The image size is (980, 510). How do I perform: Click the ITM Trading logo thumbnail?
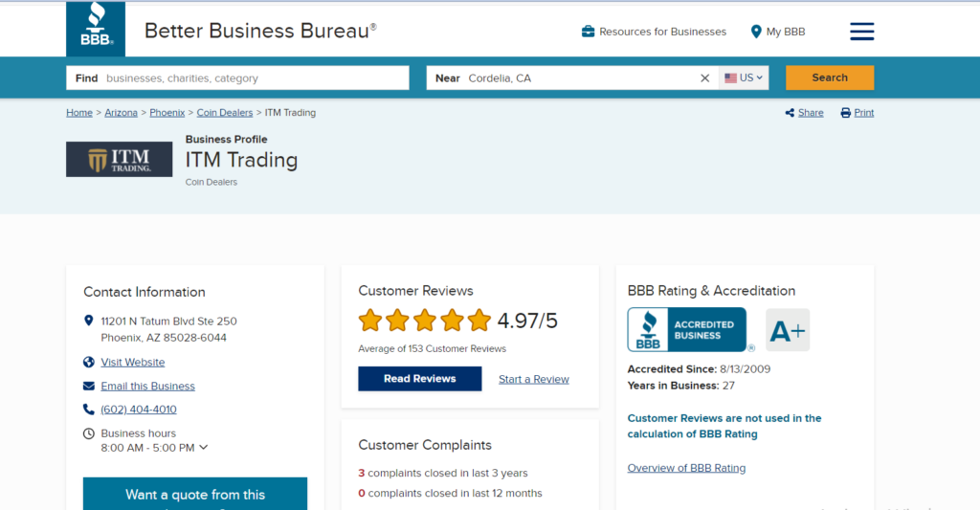click(x=120, y=159)
